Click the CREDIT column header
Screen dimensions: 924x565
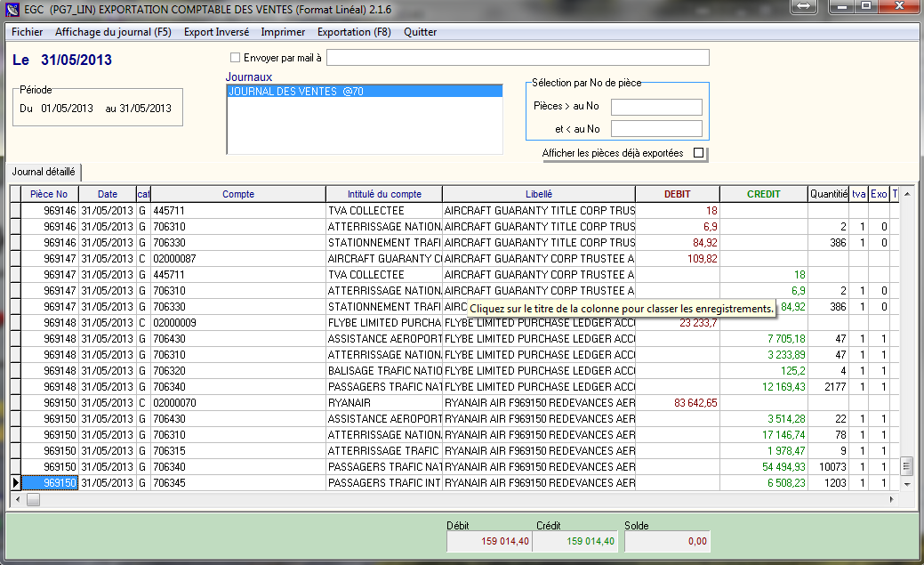(763, 194)
